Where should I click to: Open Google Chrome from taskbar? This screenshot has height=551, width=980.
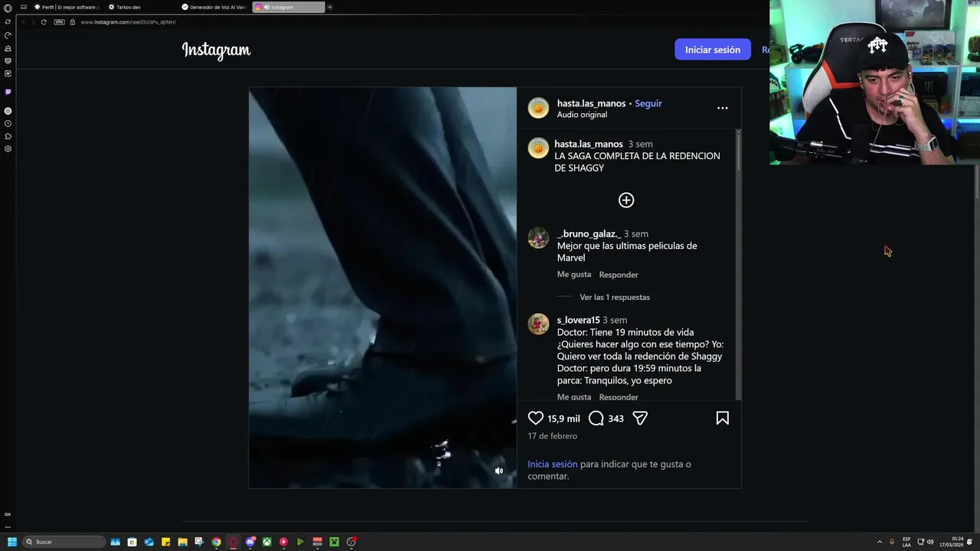217,542
